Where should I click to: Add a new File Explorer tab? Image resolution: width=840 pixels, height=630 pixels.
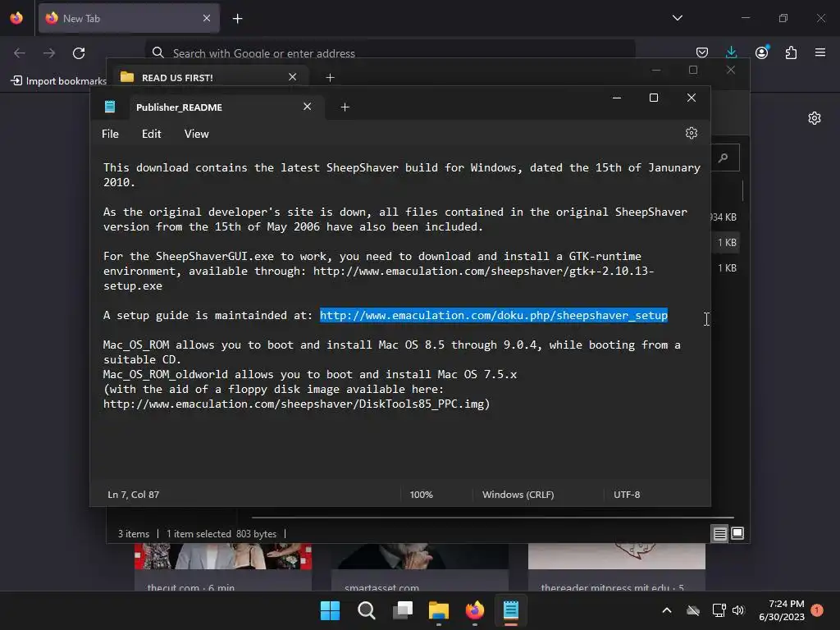click(x=330, y=78)
